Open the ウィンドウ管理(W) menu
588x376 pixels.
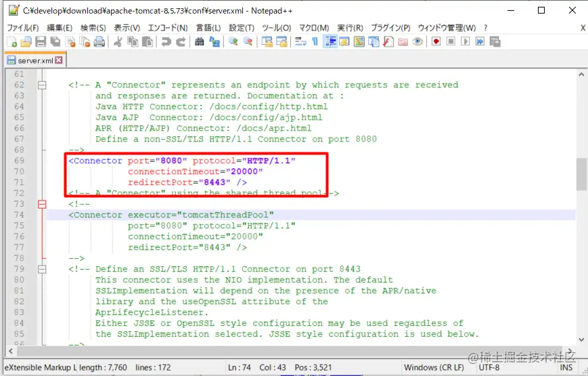click(x=447, y=28)
